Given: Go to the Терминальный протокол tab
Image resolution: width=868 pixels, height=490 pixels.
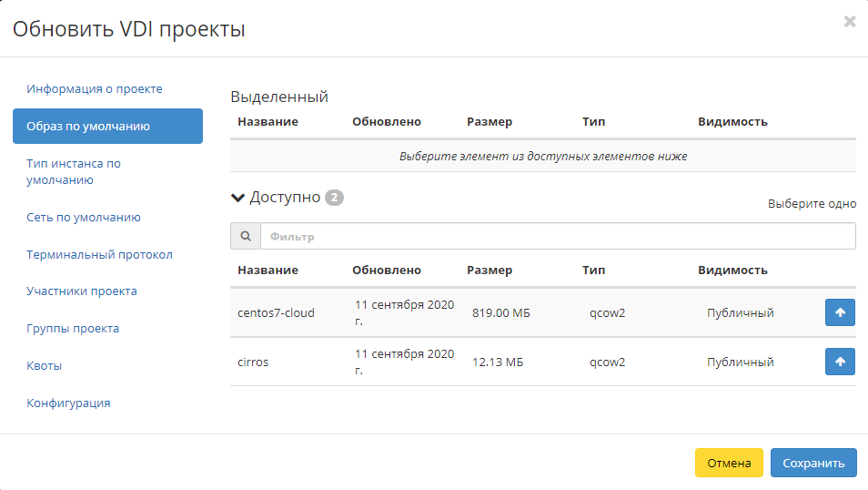Looking at the screenshot, I should coord(99,255).
